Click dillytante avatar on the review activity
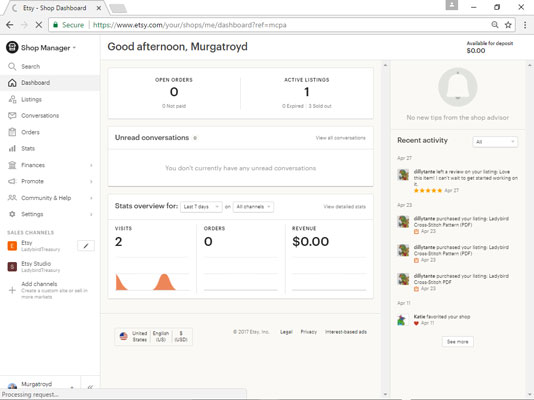The width and height of the screenshot is (534, 400). pyautogui.click(x=403, y=175)
